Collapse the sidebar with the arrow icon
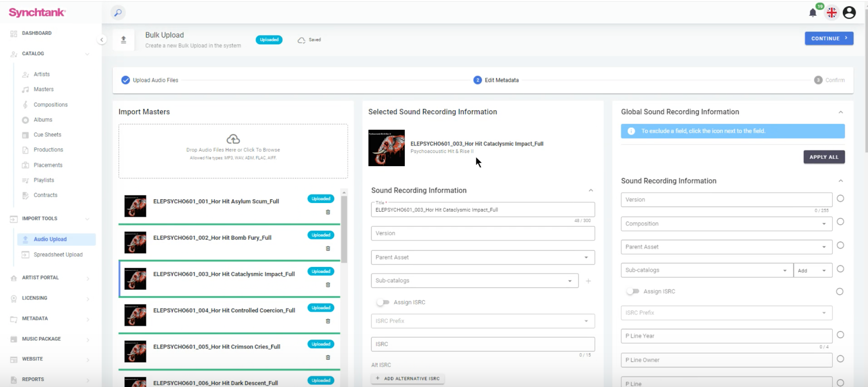The height and width of the screenshot is (387, 868). coord(101,40)
